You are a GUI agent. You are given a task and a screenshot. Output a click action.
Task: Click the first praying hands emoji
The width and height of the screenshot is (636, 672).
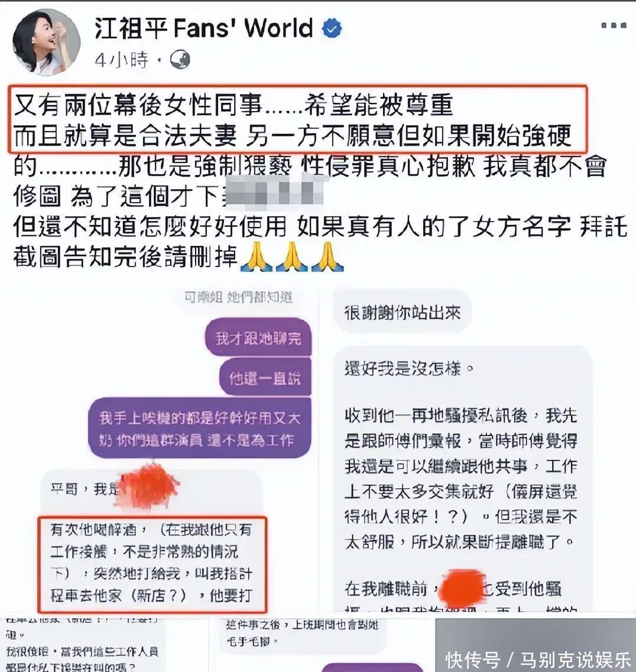click(256, 257)
